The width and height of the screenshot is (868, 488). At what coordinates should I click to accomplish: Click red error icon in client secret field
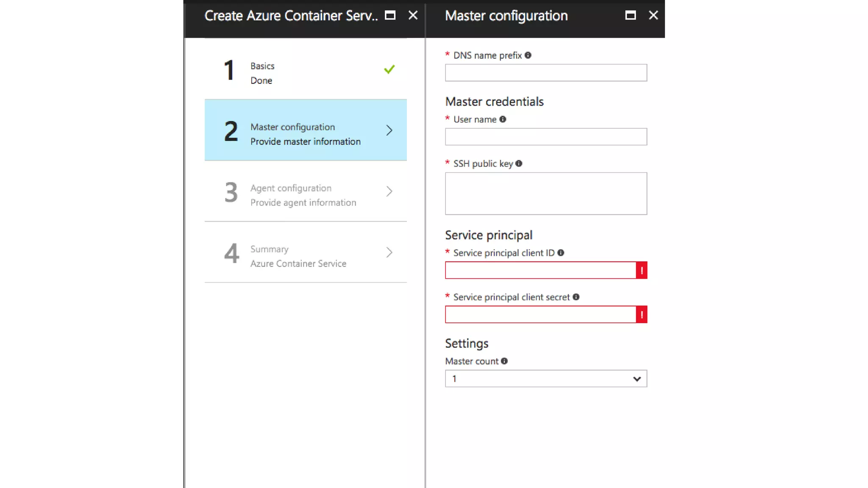click(642, 315)
